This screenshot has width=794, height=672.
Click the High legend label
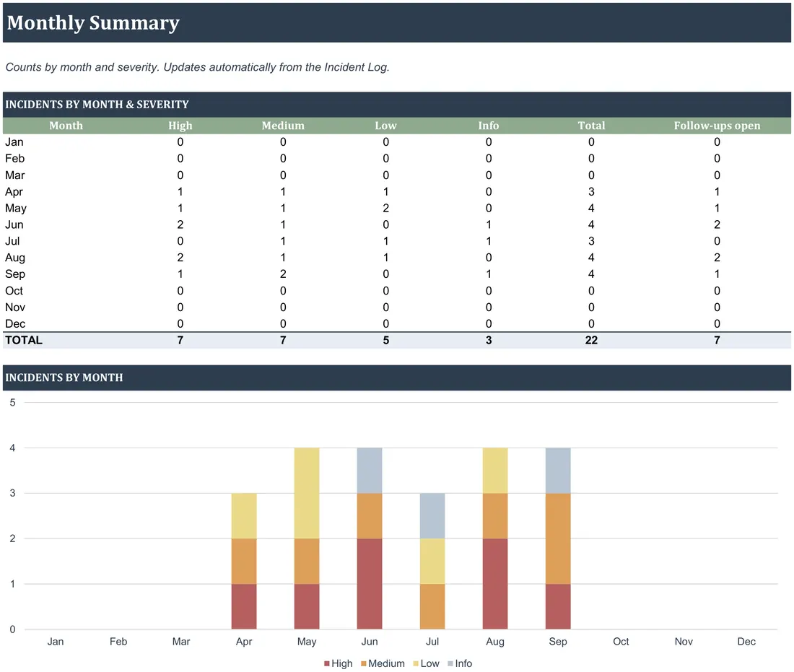click(x=342, y=663)
